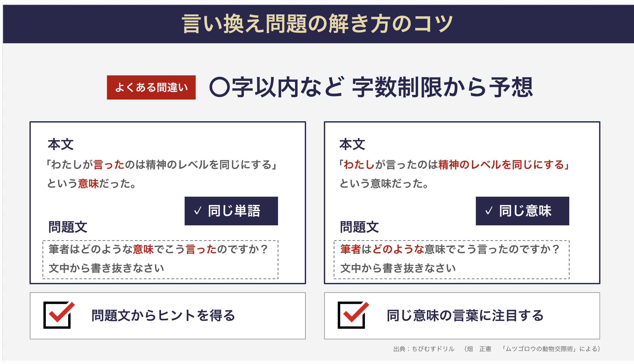This screenshot has height=364, width=634.
Task: Click the text 同じ意味の言葉に注目する
Action: pyautogui.click(x=465, y=316)
